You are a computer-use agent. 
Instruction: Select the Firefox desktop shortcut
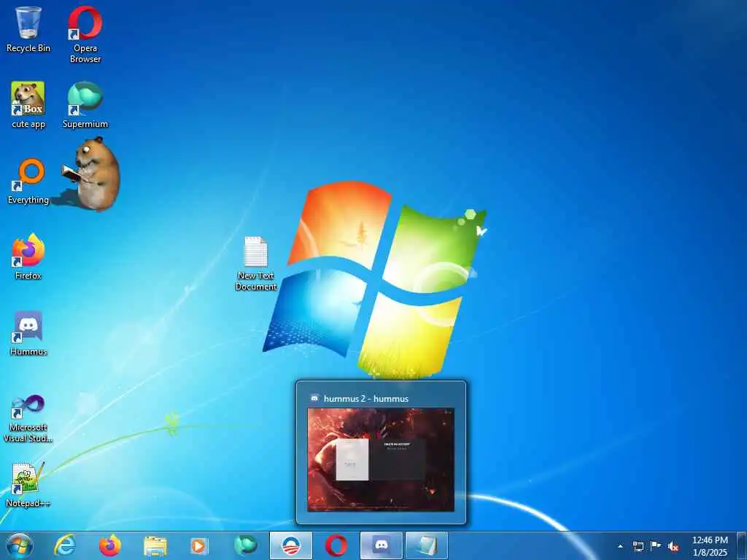[28, 256]
